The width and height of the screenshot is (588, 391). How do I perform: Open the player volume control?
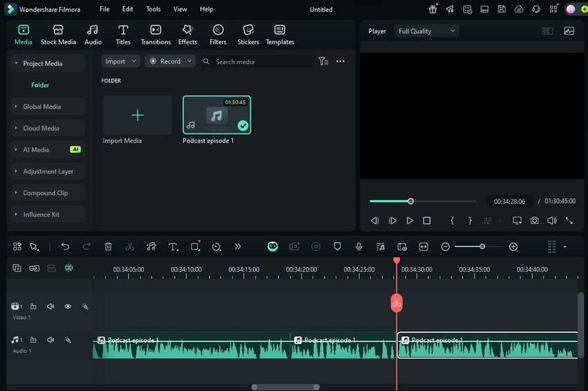pyautogui.click(x=551, y=221)
